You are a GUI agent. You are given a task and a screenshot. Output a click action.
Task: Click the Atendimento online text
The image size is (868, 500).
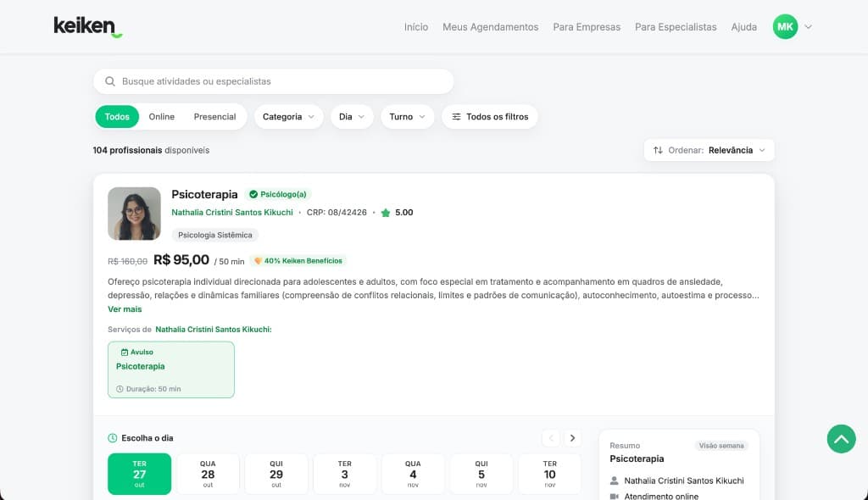[x=661, y=497]
